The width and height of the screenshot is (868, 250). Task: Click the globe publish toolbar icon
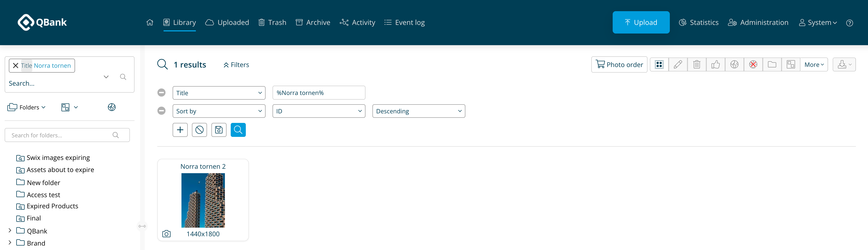click(735, 64)
